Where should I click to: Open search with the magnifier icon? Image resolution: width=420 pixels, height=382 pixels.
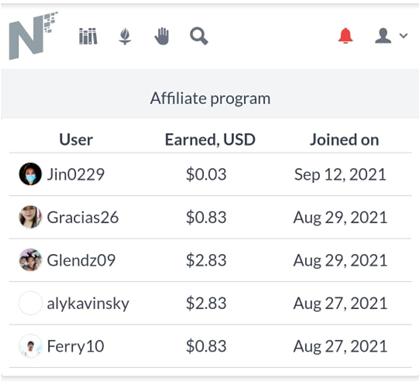click(x=199, y=36)
